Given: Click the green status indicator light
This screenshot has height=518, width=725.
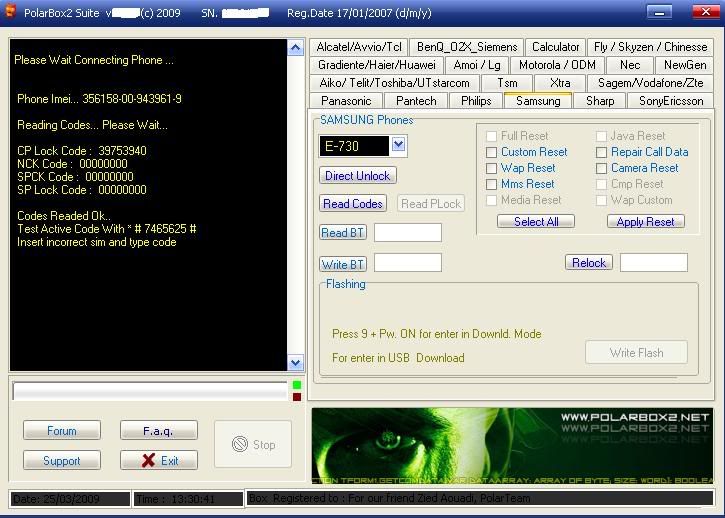Looking at the screenshot, I should 297,385.
